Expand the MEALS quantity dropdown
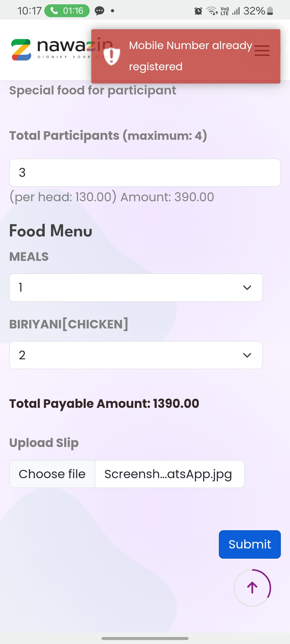The width and height of the screenshot is (290, 644). click(x=136, y=288)
